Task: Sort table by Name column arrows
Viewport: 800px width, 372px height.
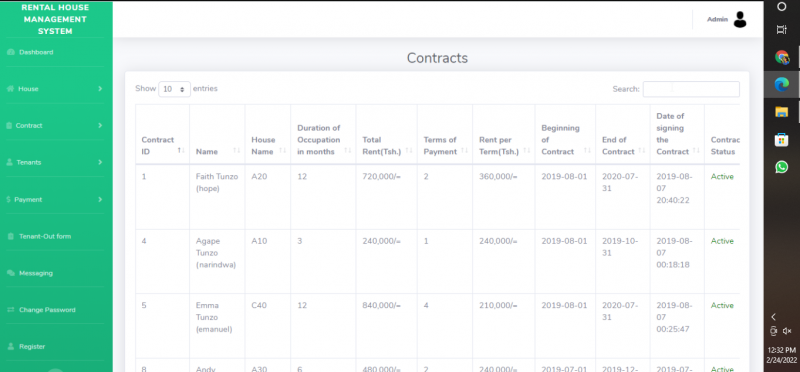Action: pyautogui.click(x=237, y=151)
